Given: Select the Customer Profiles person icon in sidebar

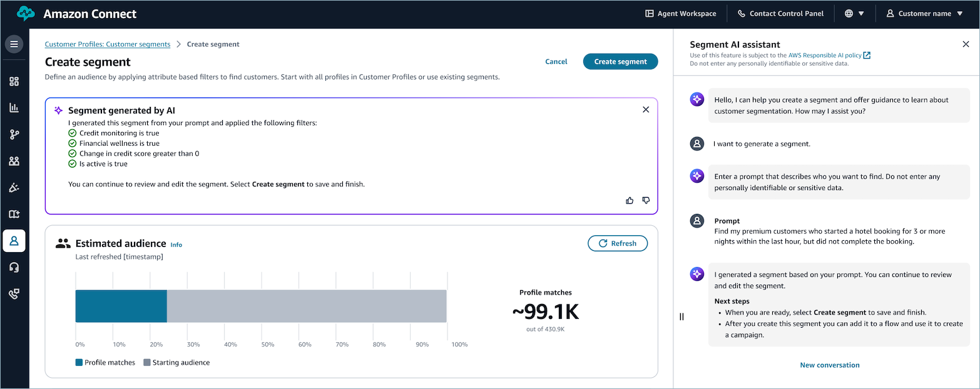Looking at the screenshot, I should [14, 241].
